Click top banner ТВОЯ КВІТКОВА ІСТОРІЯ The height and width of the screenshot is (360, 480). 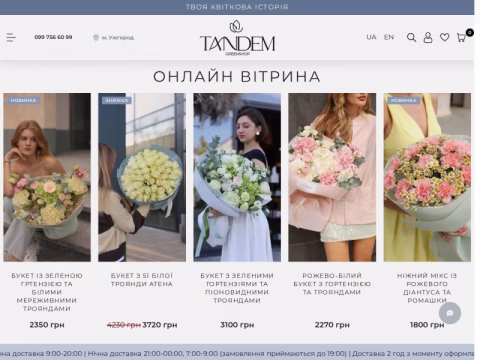point(237,7)
